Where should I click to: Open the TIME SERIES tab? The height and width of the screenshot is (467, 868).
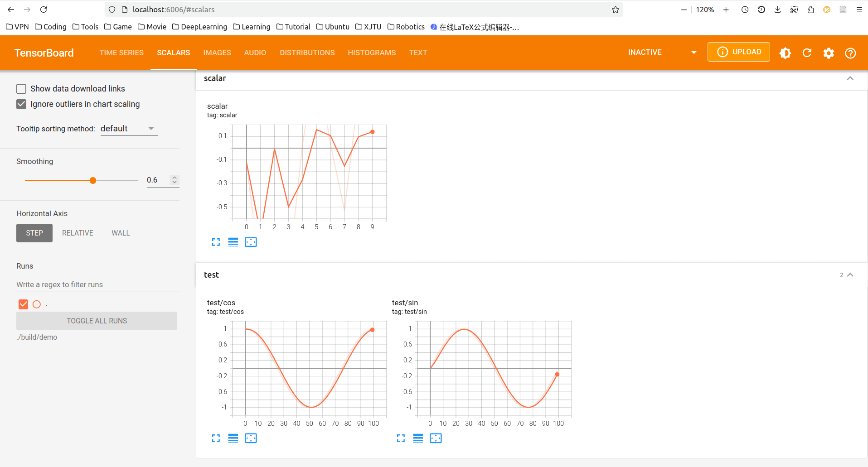121,53
